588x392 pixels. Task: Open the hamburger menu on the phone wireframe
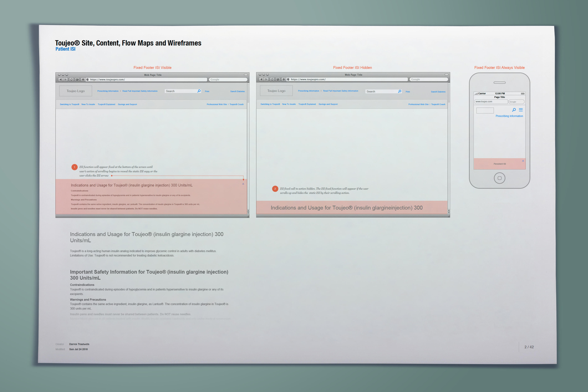[x=521, y=110]
